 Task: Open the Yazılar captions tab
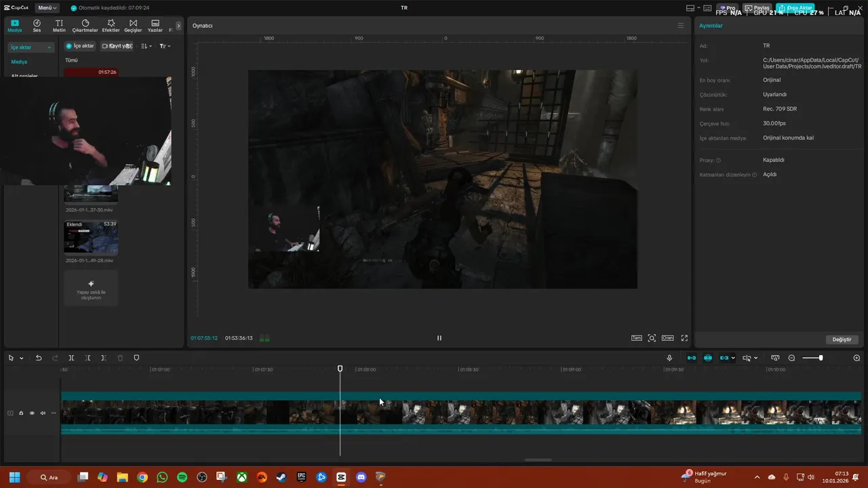[155, 26]
